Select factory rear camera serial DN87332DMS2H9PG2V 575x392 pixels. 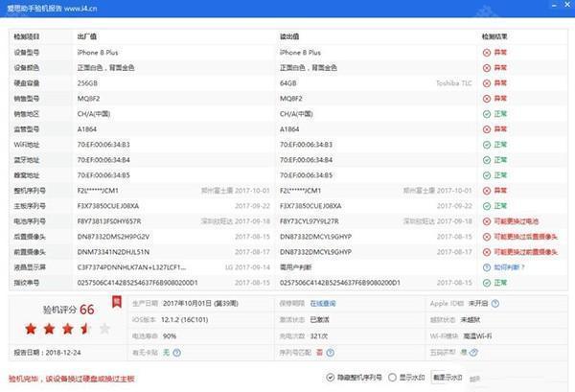(113, 237)
